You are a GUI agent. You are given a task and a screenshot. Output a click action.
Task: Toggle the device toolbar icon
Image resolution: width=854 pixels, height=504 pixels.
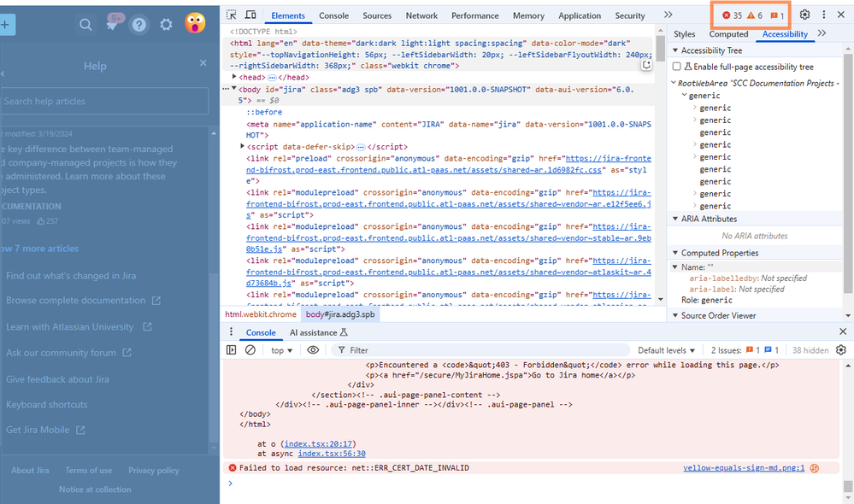pos(250,15)
